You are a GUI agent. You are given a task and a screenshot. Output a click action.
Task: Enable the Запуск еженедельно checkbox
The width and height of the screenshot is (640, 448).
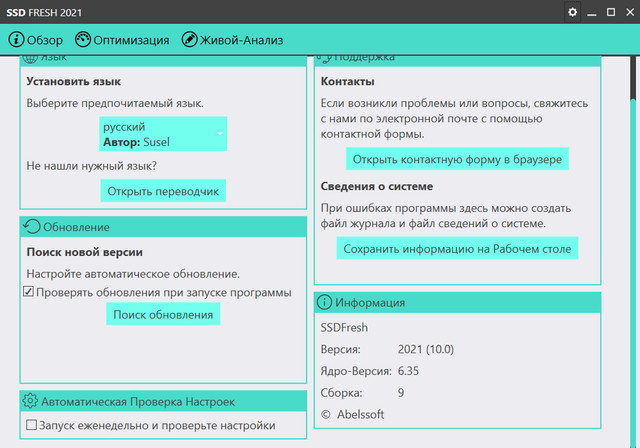(x=32, y=426)
